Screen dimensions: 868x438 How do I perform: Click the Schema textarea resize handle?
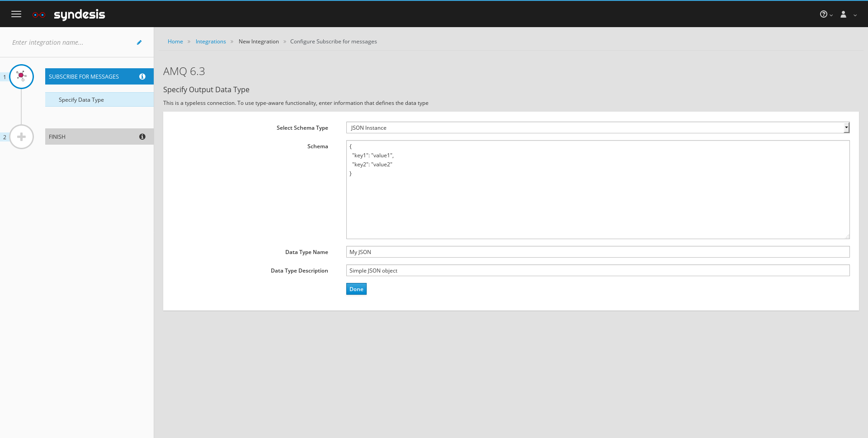click(847, 236)
